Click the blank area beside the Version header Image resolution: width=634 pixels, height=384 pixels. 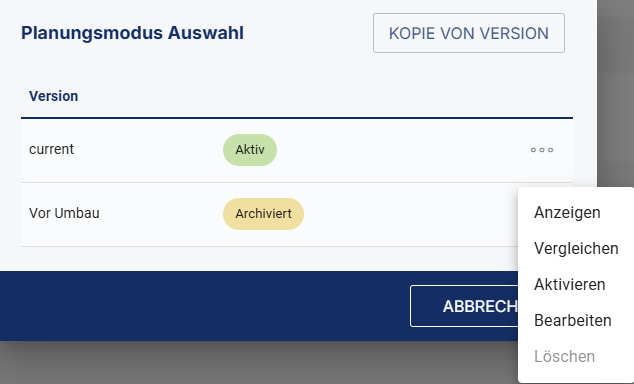pyautogui.click(x=323, y=96)
